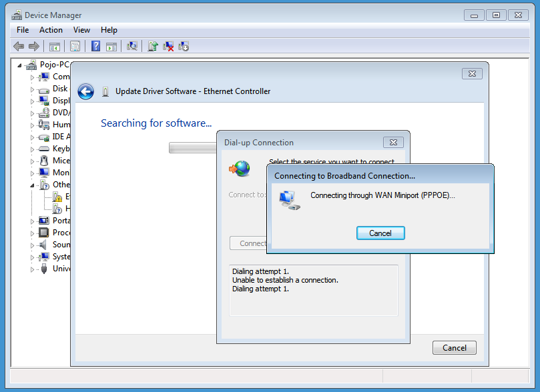Select the Processors category icon
540x392 pixels.
click(x=44, y=233)
